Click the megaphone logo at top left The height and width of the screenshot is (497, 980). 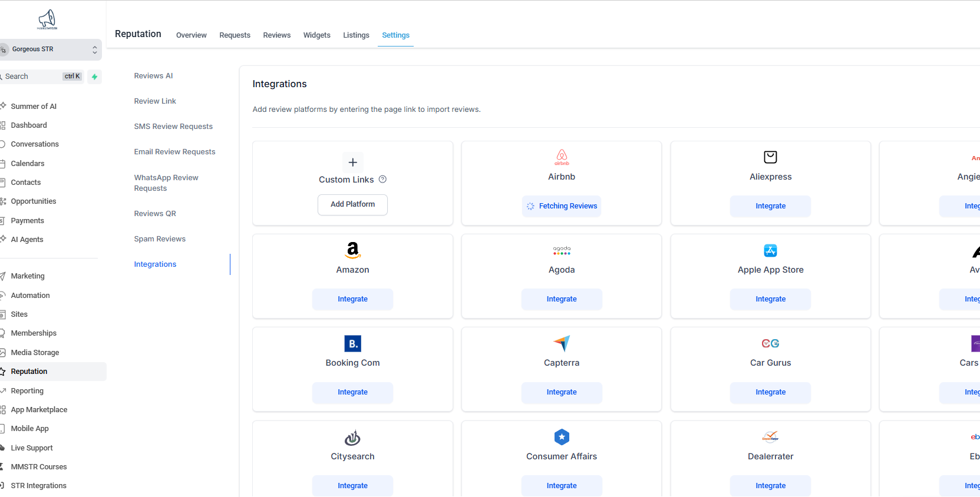(x=47, y=19)
